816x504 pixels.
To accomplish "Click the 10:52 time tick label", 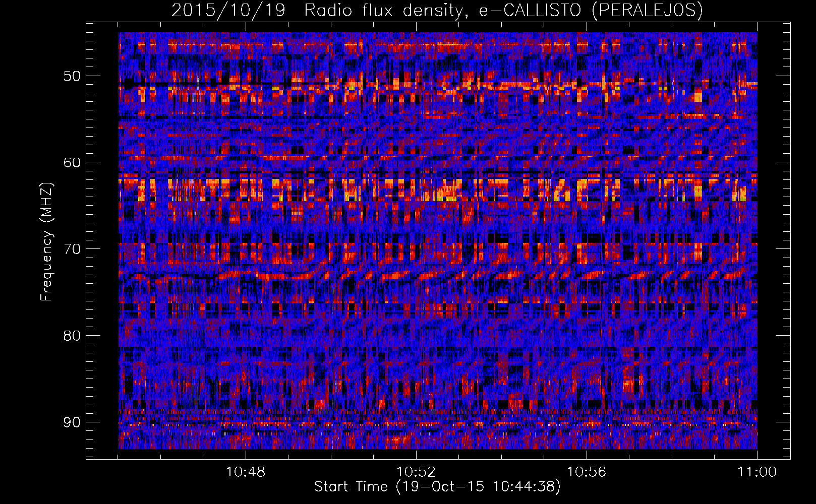I will coord(416,472).
